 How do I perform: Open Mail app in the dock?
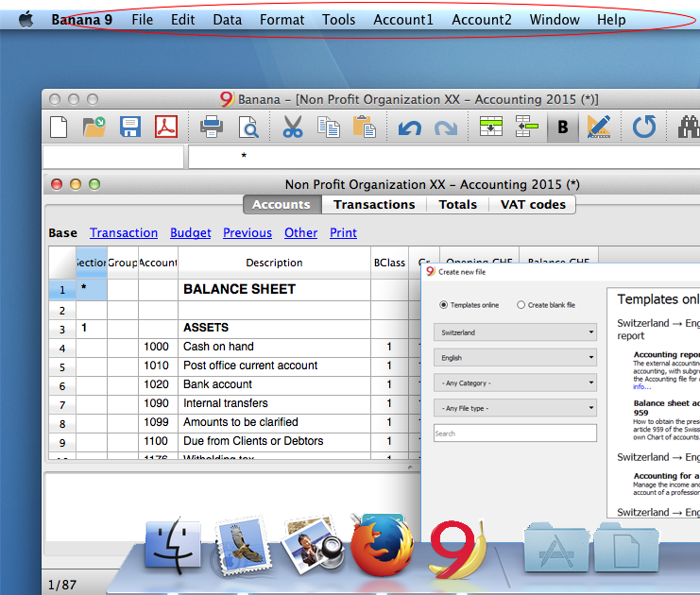click(243, 548)
